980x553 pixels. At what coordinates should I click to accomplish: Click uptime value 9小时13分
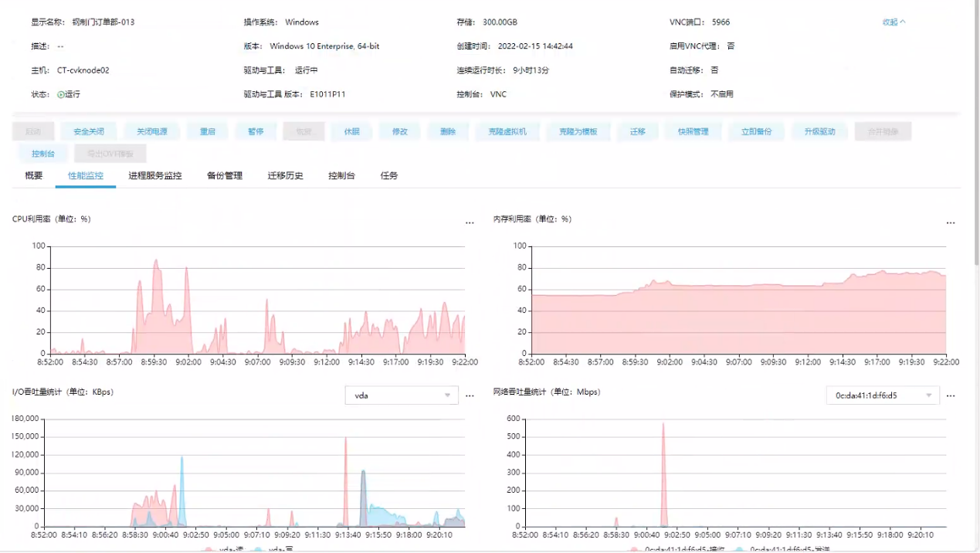coord(531,70)
